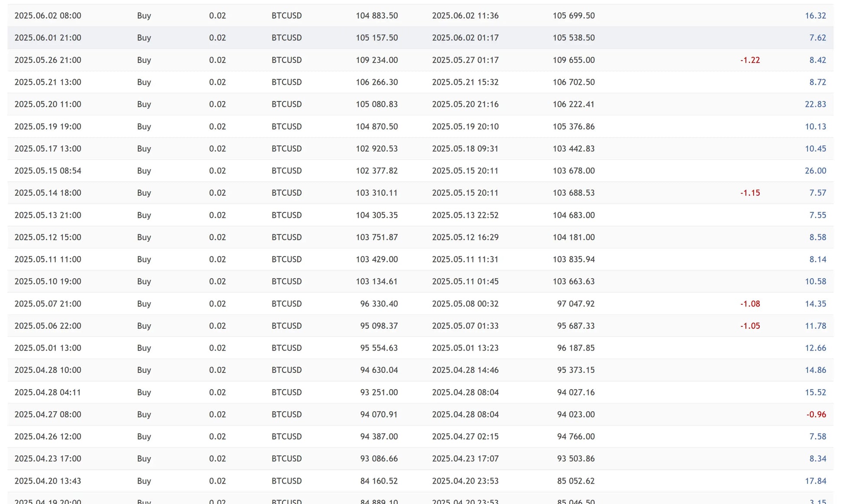The width and height of the screenshot is (843, 504).
Task: Click profit value 8.14
Action: 817,259
